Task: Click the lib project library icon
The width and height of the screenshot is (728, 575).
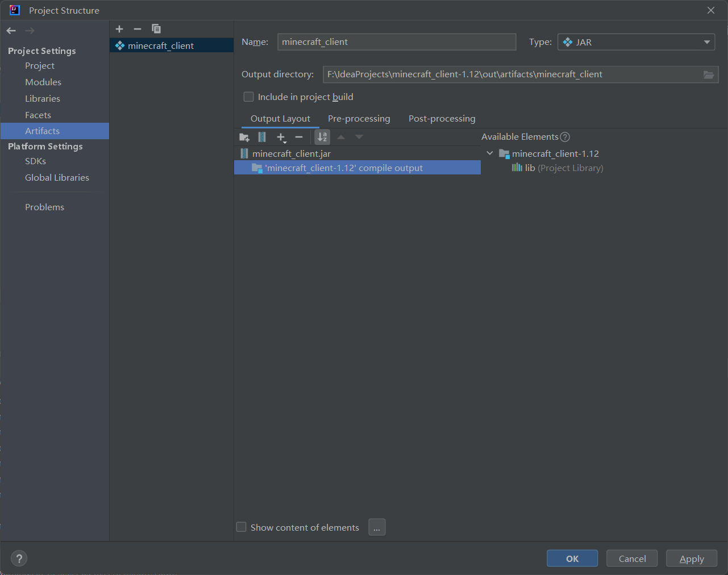Action: tap(517, 168)
